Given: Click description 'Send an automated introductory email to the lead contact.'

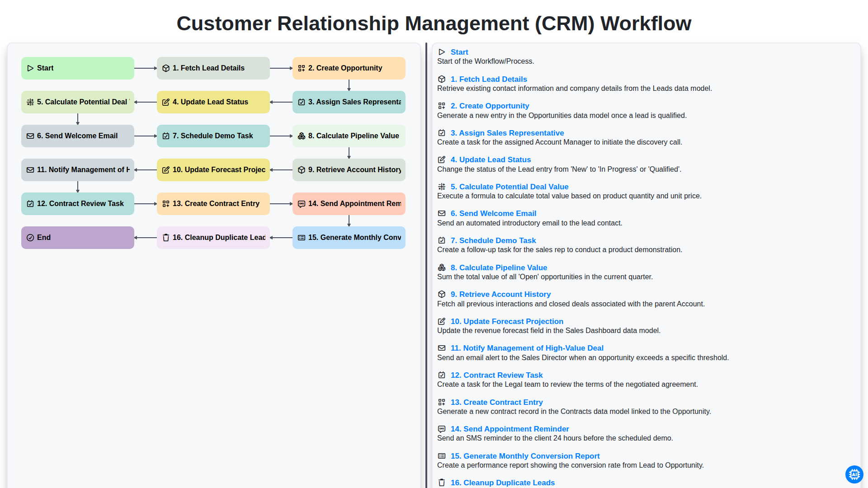Looking at the screenshot, I should point(529,223).
